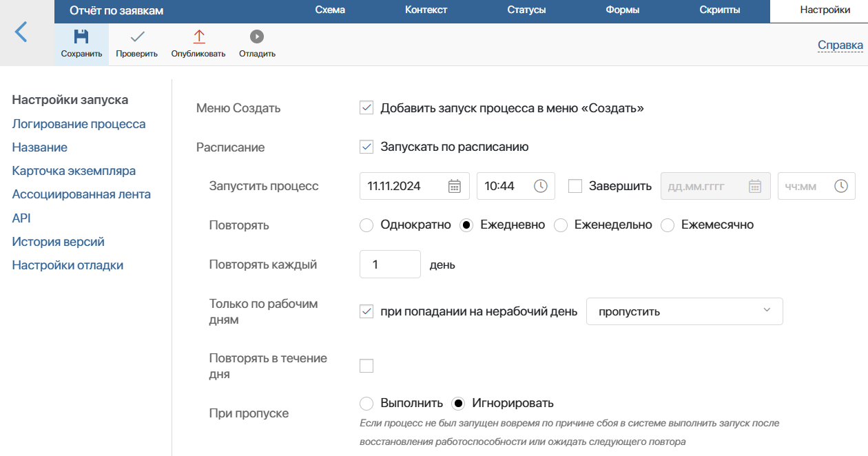The height and width of the screenshot is (456, 868).
Task: Open Логирование процесса section
Action: coord(79,124)
